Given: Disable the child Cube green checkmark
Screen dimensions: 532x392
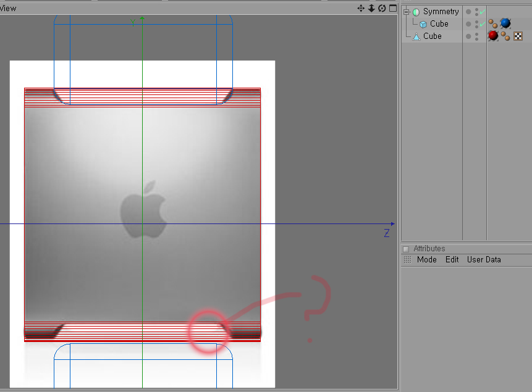Looking at the screenshot, I should (483, 24).
